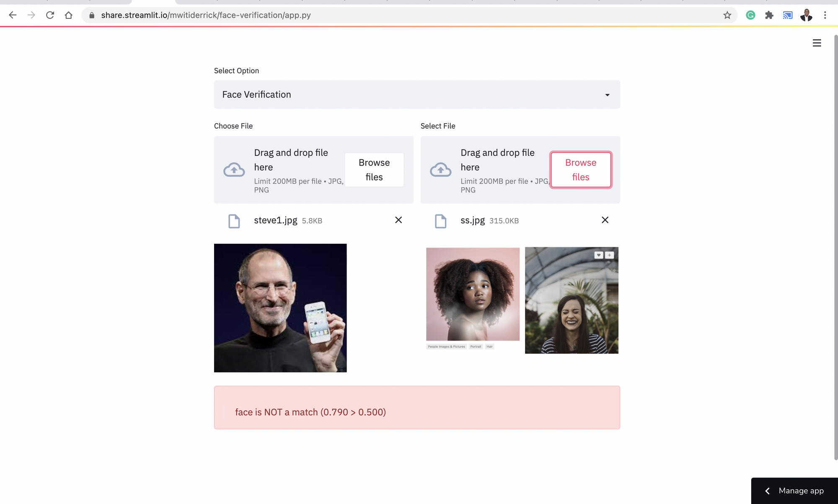Expand the Face Verification select dropdown
This screenshot has height=504, width=838.
pyautogui.click(x=416, y=95)
